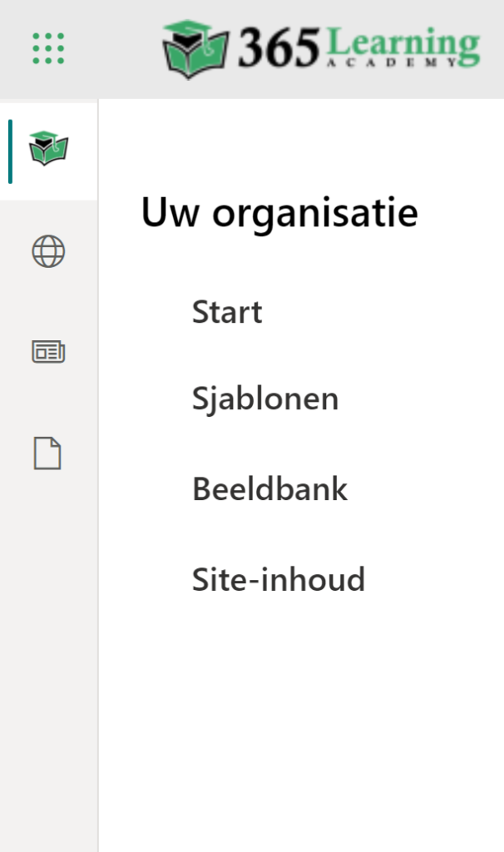The image size is (504, 852).
Task: Click the "365" number in the header logo
Action: [279, 48]
